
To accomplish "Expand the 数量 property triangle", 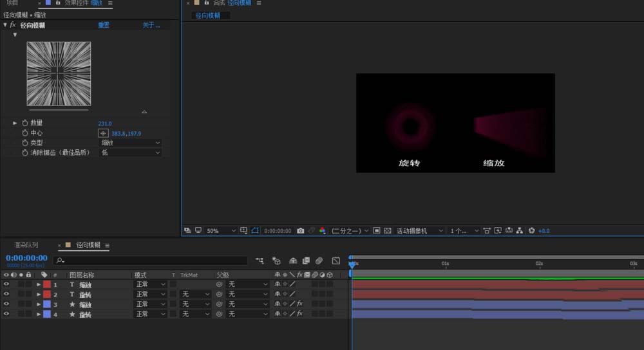I will coord(15,123).
